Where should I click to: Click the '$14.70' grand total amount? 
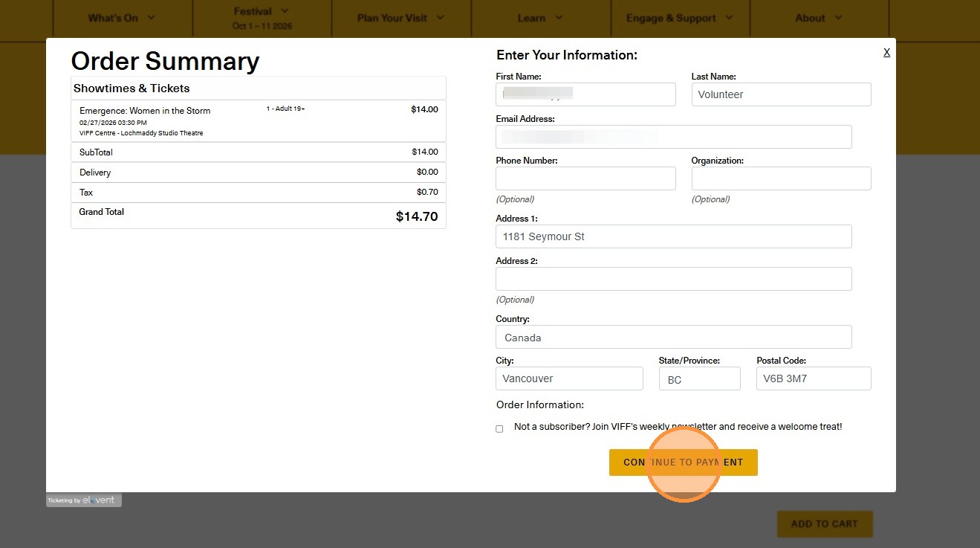(417, 217)
